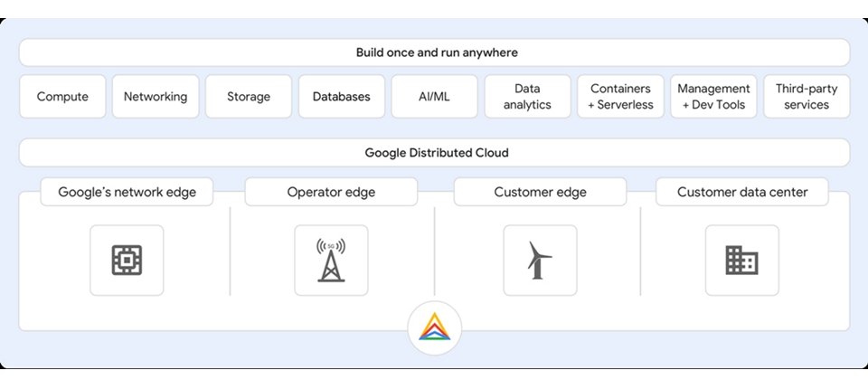Open the Networking box
The width and height of the screenshot is (868, 380).
[x=156, y=97]
